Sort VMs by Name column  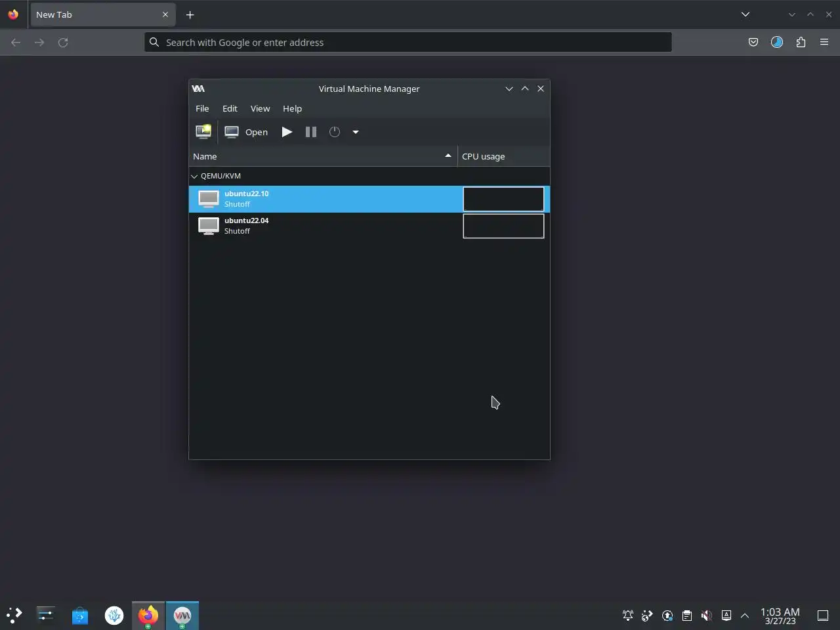pos(323,156)
